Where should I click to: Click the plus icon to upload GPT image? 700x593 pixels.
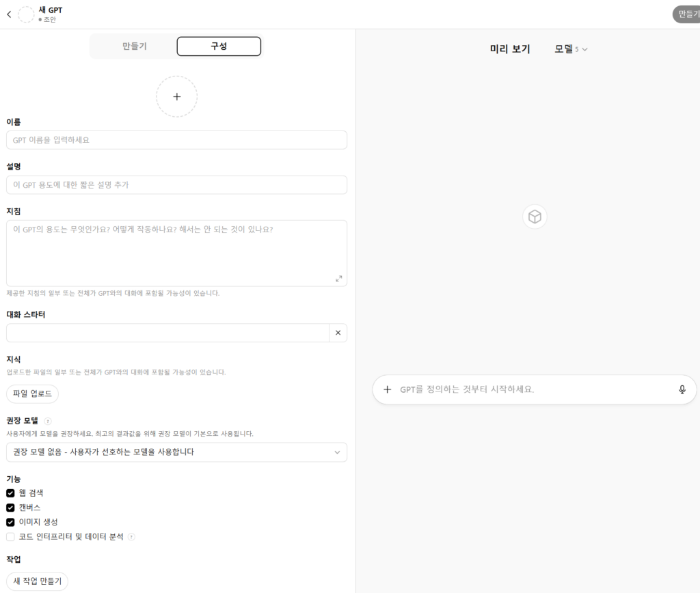coord(176,96)
